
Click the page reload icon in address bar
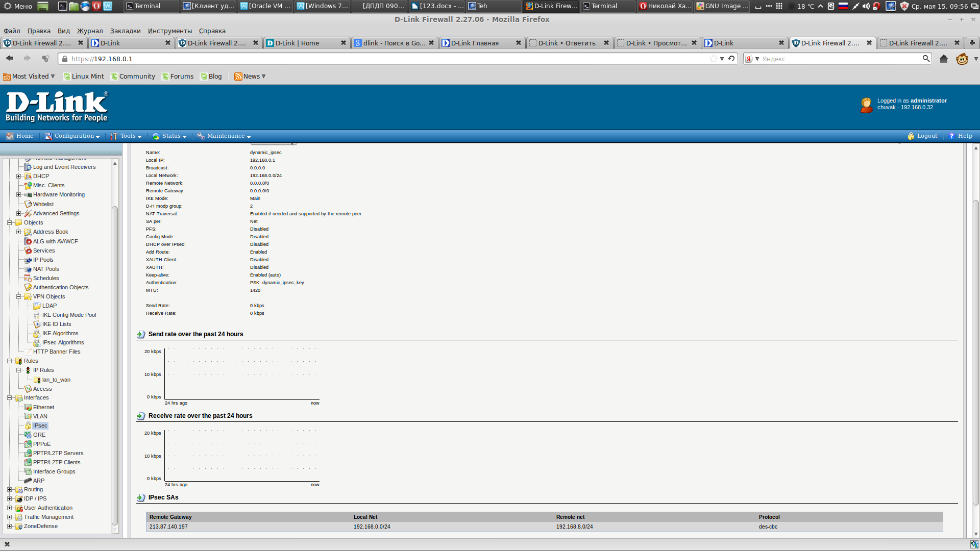(x=731, y=59)
